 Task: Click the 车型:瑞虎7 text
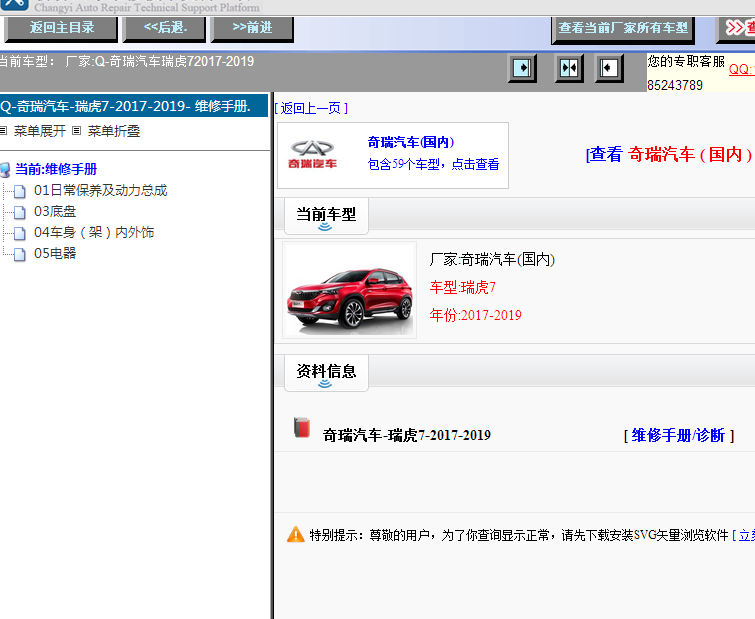tap(462, 287)
